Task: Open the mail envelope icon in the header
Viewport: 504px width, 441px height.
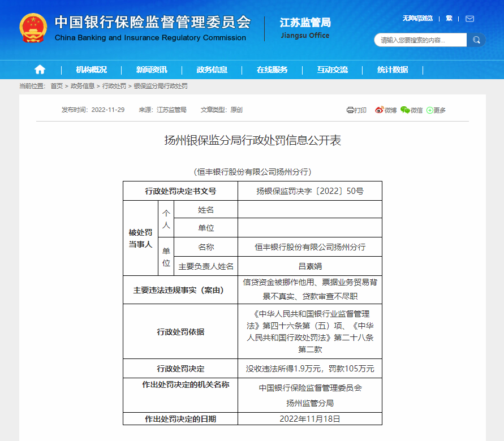Action: coord(469,18)
